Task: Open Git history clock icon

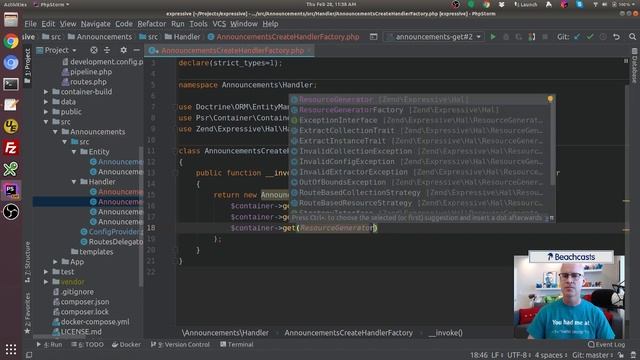Action: [x=603, y=37]
